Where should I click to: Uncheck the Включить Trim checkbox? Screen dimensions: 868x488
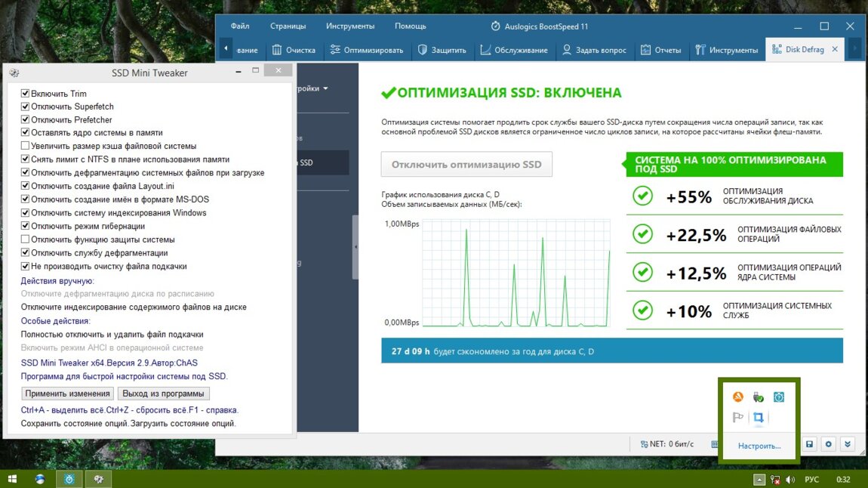click(x=25, y=94)
